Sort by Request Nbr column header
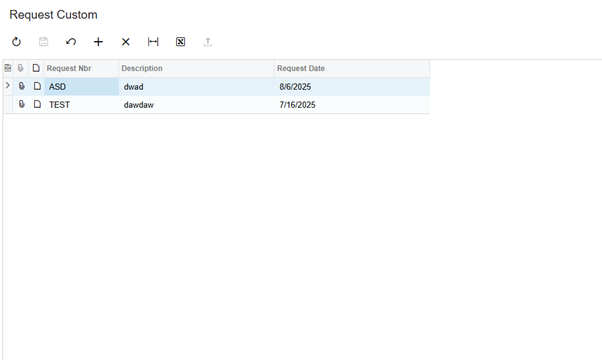 81,68
